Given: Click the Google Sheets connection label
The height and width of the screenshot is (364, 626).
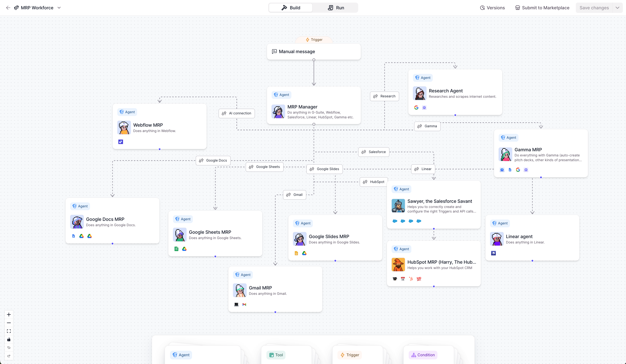Looking at the screenshot, I should (x=264, y=167).
